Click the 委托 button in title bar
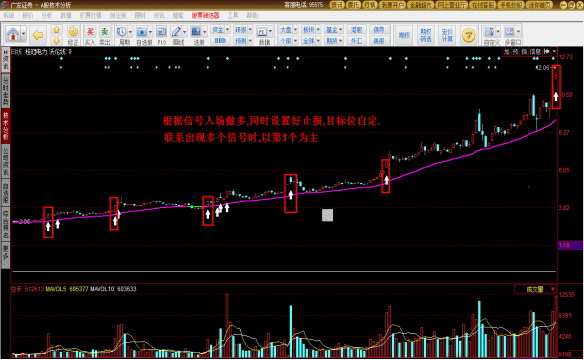The height and width of the screenshot is (360, 584). [x=353, y=5]
